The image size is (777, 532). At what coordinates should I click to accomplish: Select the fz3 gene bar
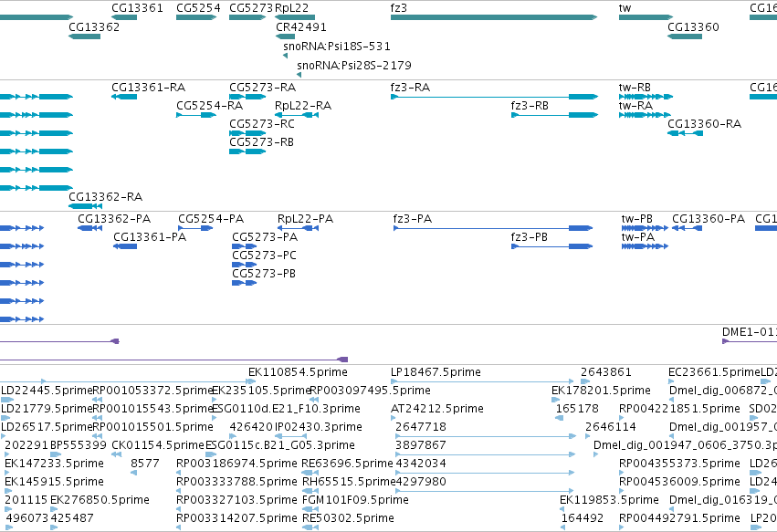(x=494, y=17)
